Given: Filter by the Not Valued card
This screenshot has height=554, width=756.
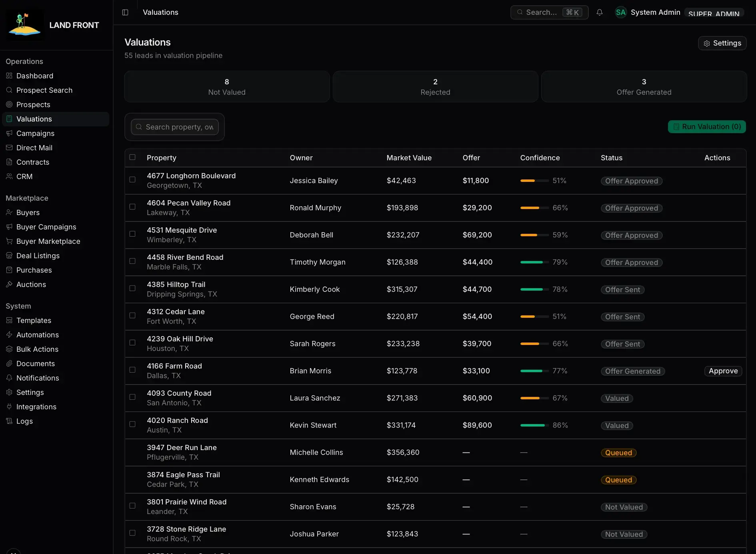Looking at the screenshot, I should tap(227, 87).
